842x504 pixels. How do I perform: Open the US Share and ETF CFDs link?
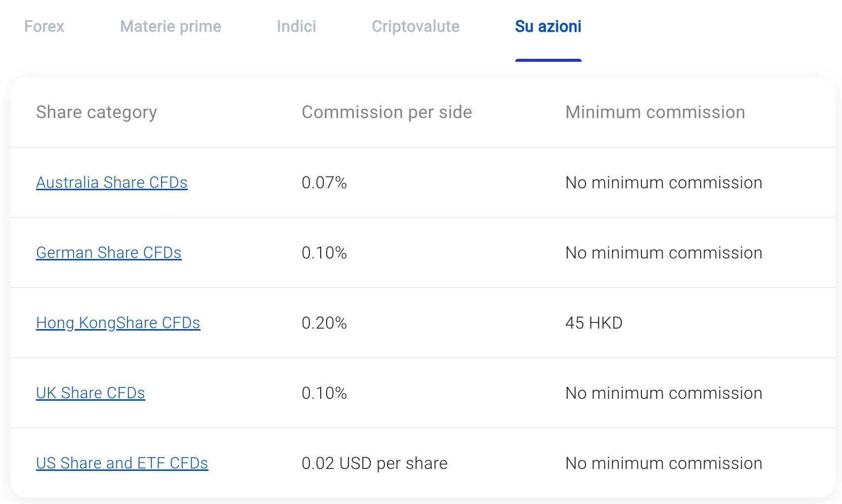click(122, 463)
